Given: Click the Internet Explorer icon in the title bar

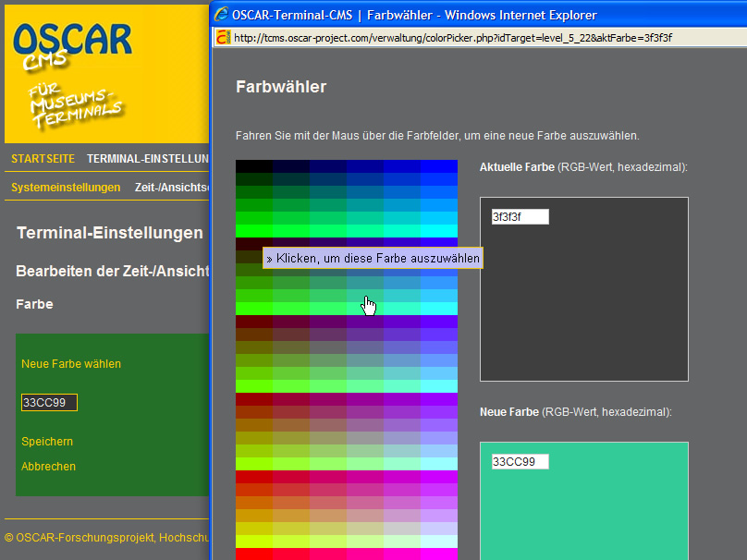Looking at the screenshot, I should point(222,15).
